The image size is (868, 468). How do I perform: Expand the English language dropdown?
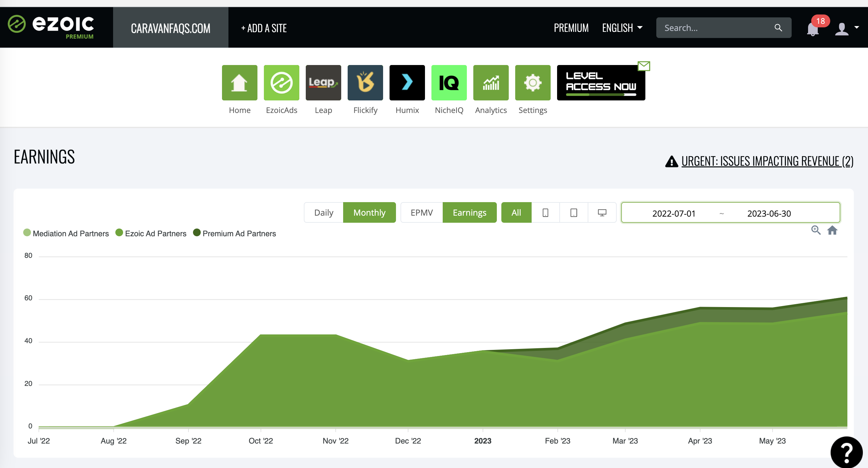[x=622, y=28]
